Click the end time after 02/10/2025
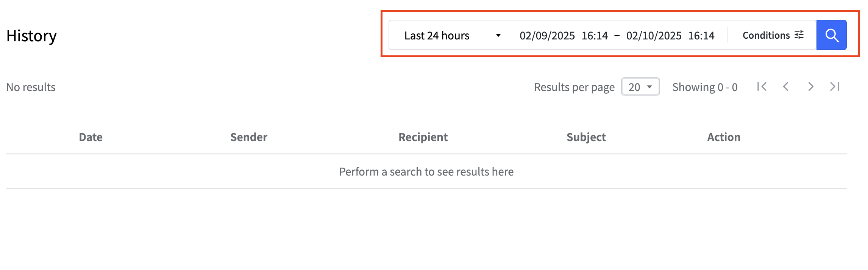The height and width of the screenshot is (270, 868). point(701,36)
